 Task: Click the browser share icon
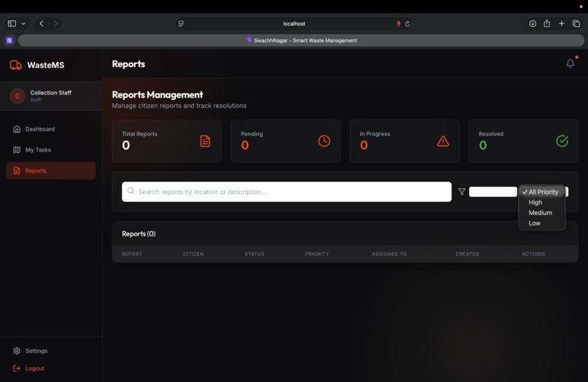coord(546,23)
